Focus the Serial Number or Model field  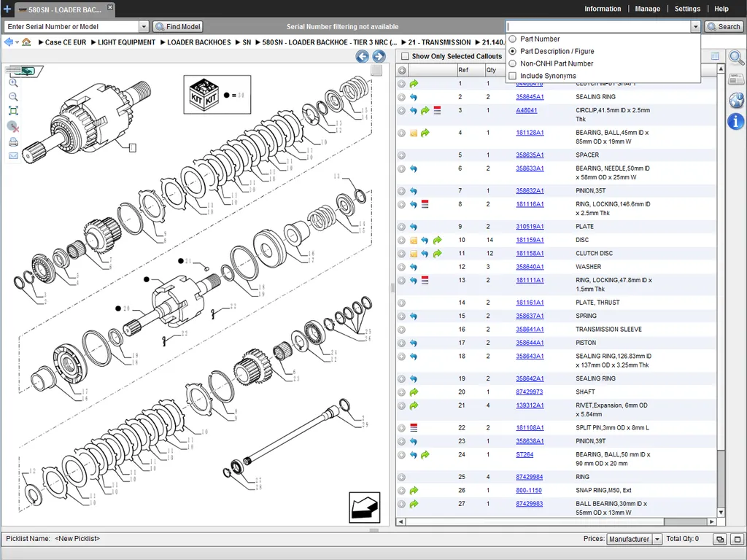tap(71, 27)
